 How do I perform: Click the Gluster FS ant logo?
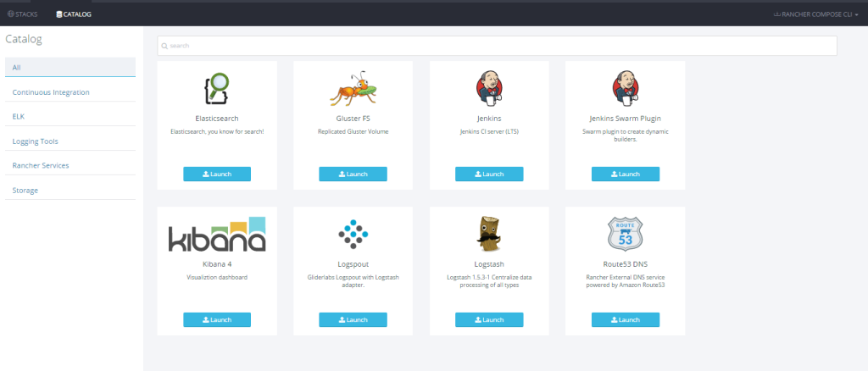[x=353, y=86]
